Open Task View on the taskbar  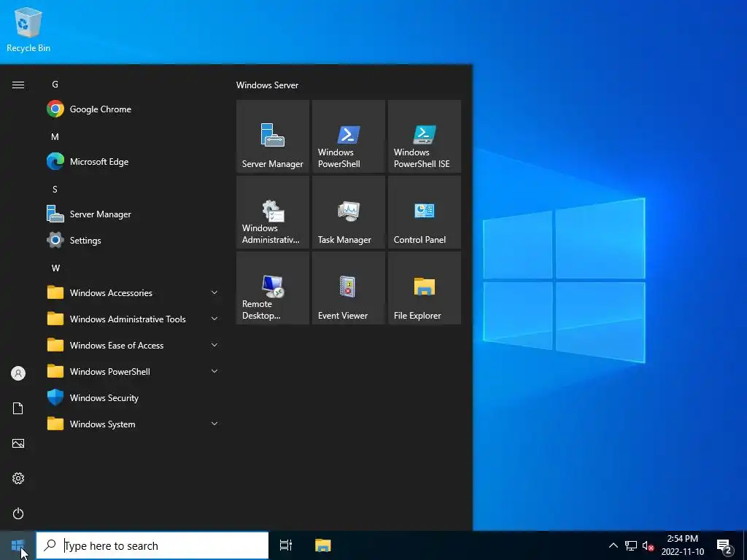click(286, 545)
